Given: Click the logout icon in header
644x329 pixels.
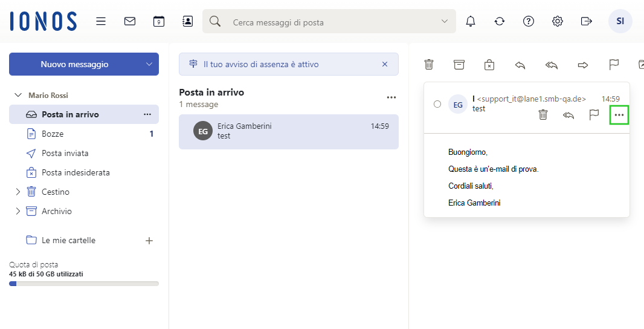Looking at the screenshot, I should tap(586, 21).
